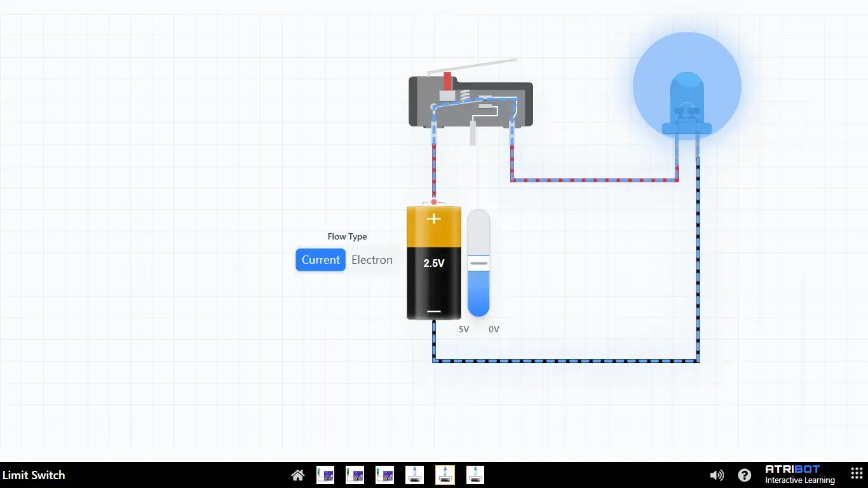Click the red plunger on limit switch

447,81
